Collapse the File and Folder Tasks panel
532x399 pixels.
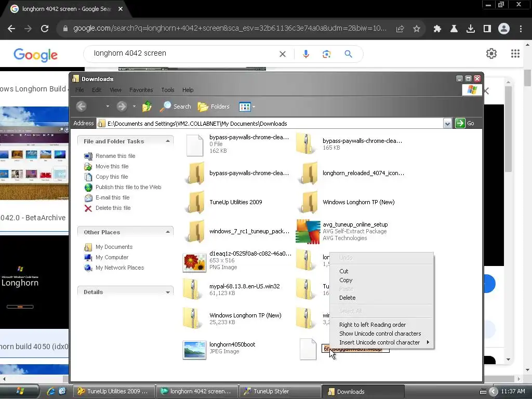168,141
